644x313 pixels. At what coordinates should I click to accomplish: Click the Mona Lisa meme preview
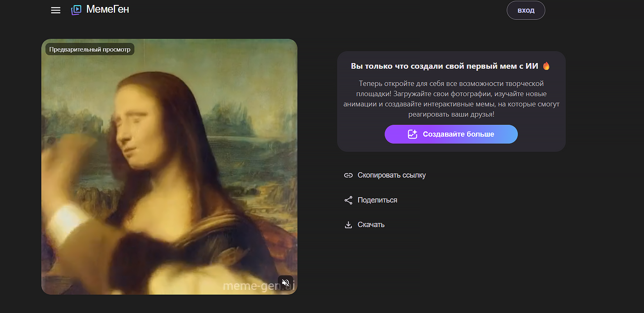169,167
